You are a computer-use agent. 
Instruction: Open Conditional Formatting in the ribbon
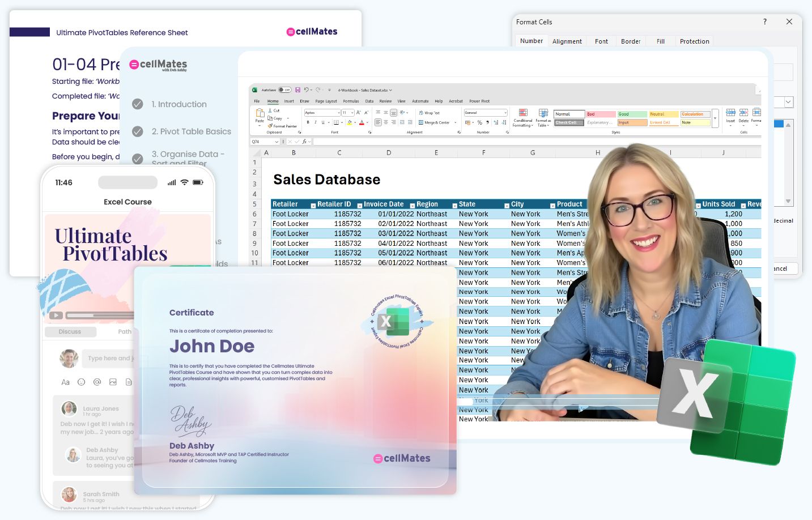523,118
